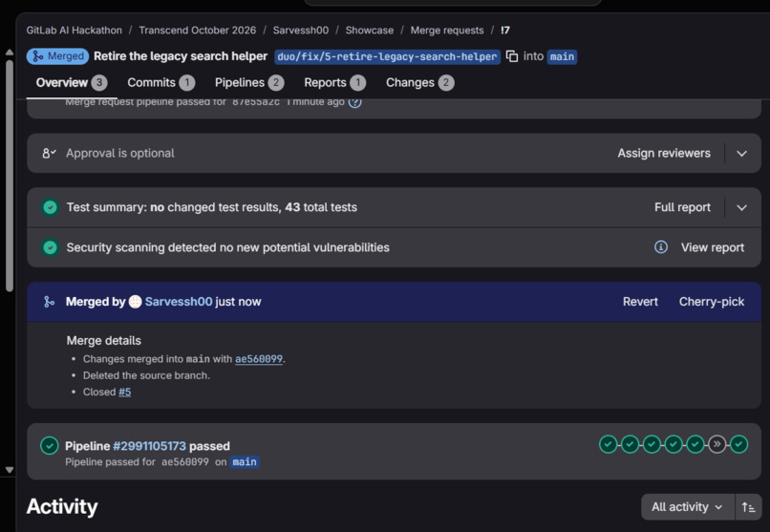Switch to the Changes tab
770x532 pixels.
tap(419, 82)
